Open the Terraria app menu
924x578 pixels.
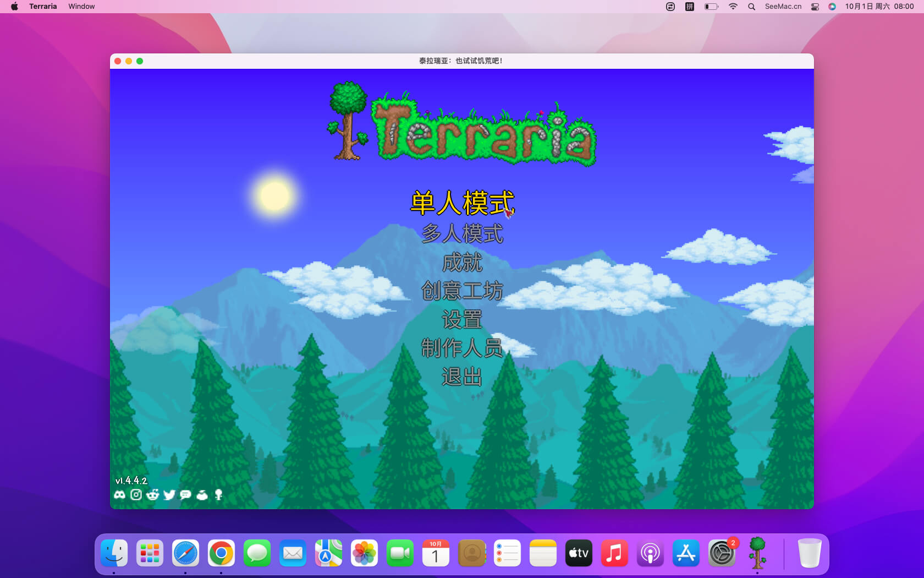(43, 7)
